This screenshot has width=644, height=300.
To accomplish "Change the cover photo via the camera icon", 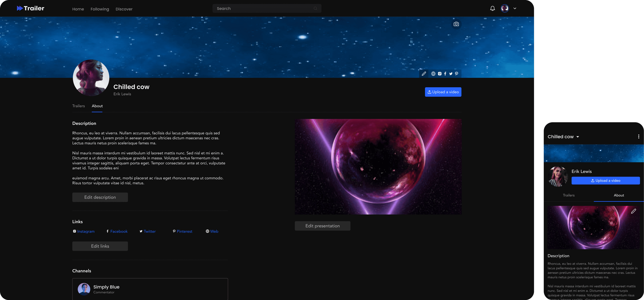I will [x=456, y=24].
